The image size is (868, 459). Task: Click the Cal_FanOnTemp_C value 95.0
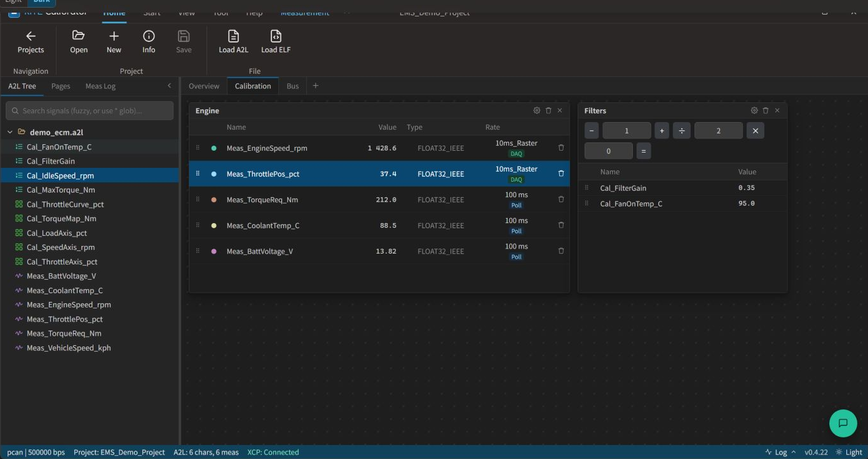pos(747,203)
